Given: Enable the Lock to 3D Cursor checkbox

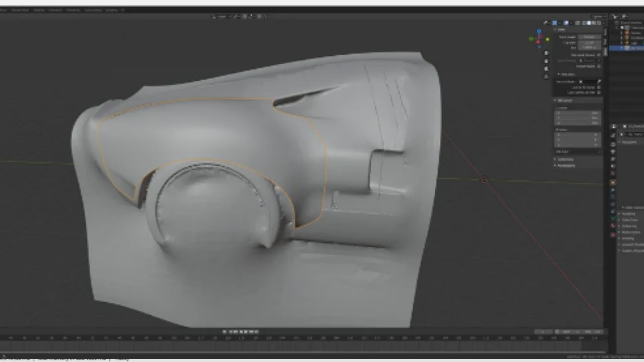Looking at the screenshot, I should [599, 87].
